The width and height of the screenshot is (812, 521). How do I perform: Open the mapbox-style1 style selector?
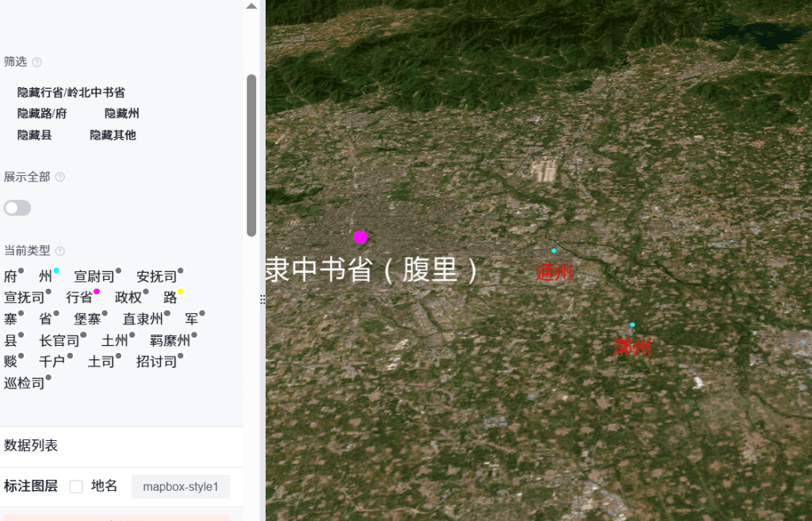coord(180,486)
